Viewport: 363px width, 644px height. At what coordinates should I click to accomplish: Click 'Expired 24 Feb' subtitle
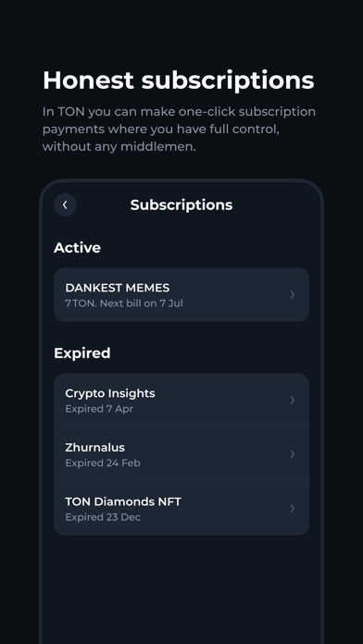pyautogui.click(x=103, y=463)
